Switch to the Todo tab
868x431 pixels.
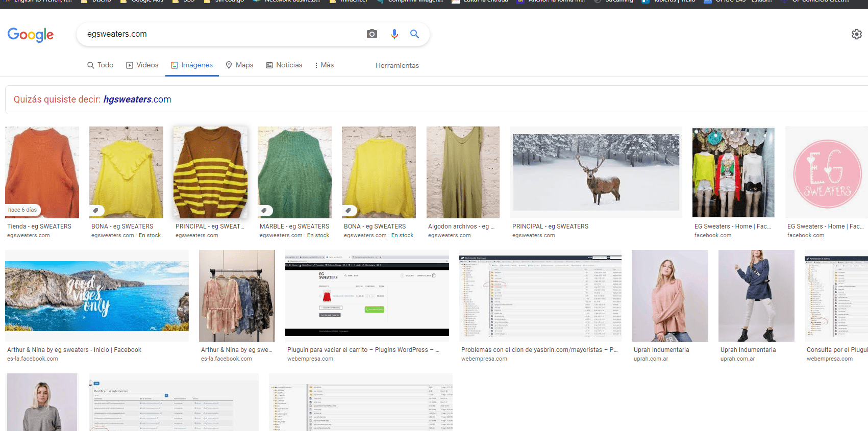[100, 65]
